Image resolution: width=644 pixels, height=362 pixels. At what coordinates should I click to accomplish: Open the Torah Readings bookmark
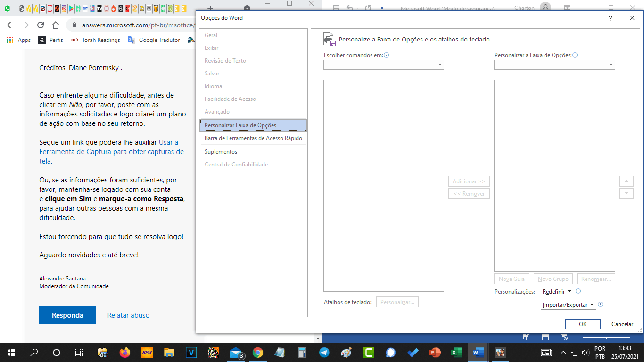96,40
